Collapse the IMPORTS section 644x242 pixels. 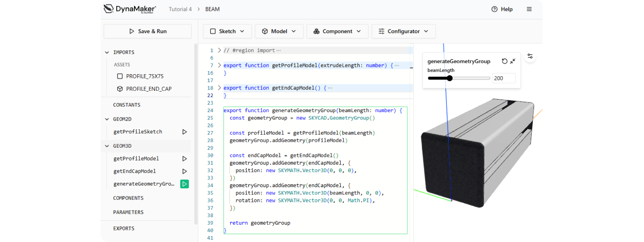click(x=107, y=52)
